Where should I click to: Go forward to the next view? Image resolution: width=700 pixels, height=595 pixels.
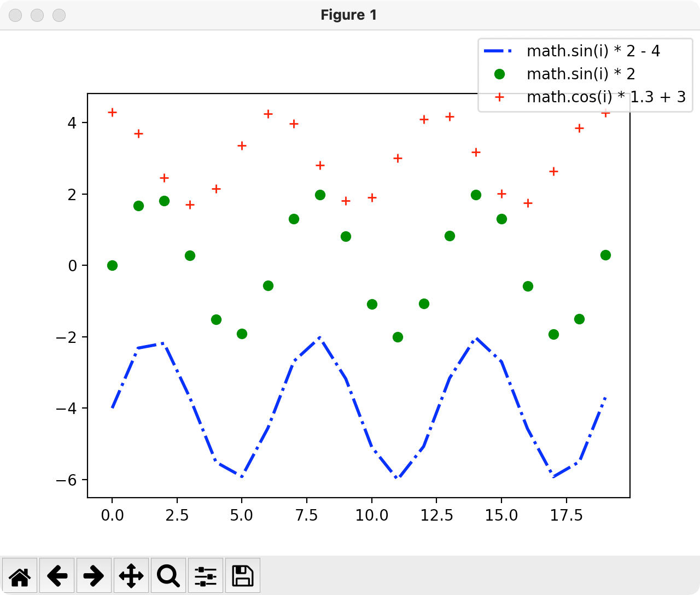click(94, 575)
